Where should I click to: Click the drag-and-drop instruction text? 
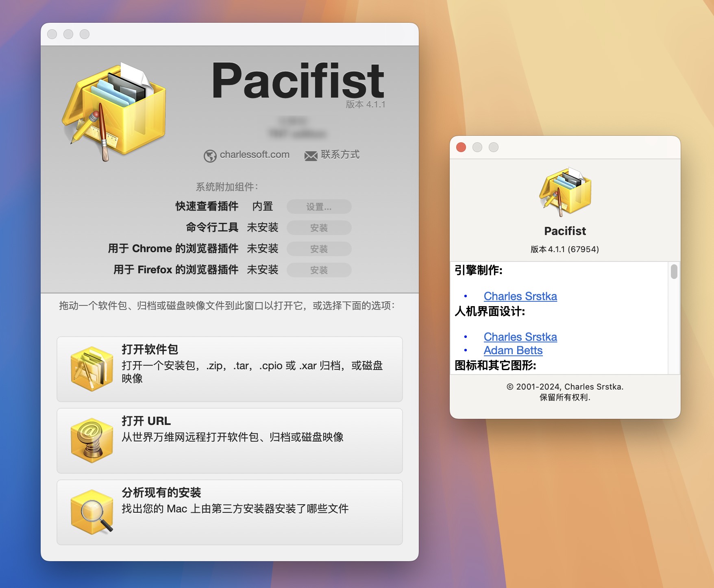coord(227,305)
